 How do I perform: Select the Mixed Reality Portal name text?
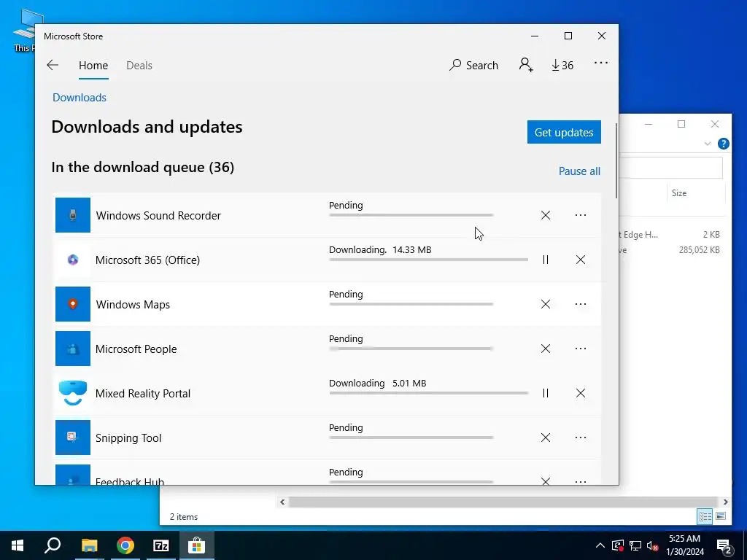pyautogui.click(x=143, y=394)
